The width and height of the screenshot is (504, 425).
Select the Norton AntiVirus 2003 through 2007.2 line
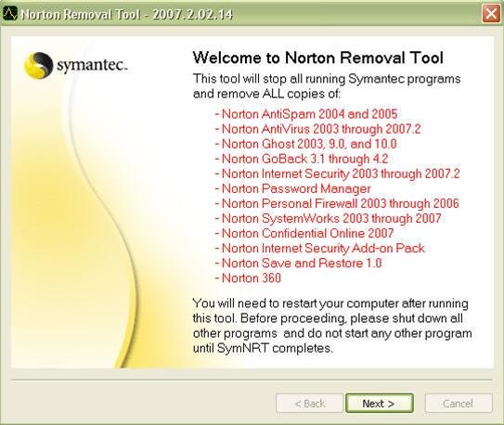317,129
